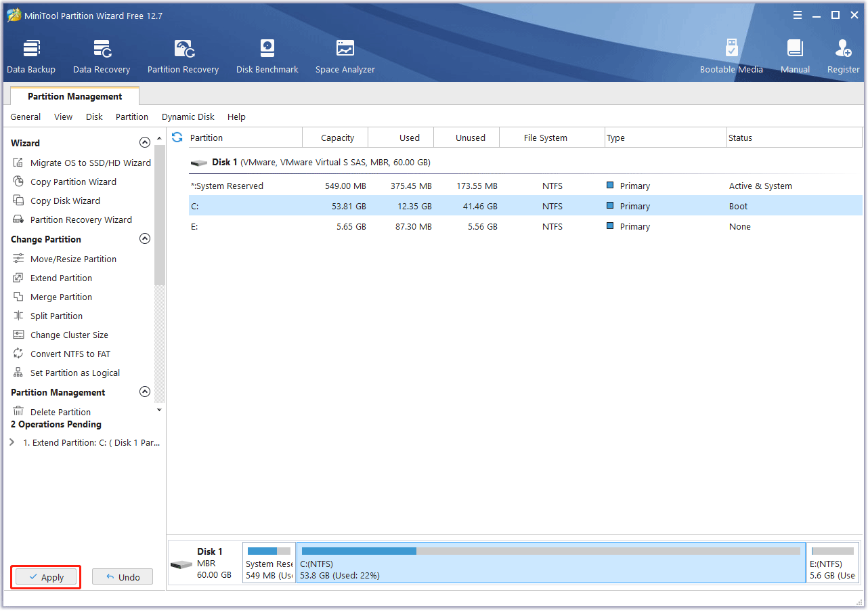The image size is (868, 611).
Task: Click the Merge Partition icon
Action: pos(18,297)
